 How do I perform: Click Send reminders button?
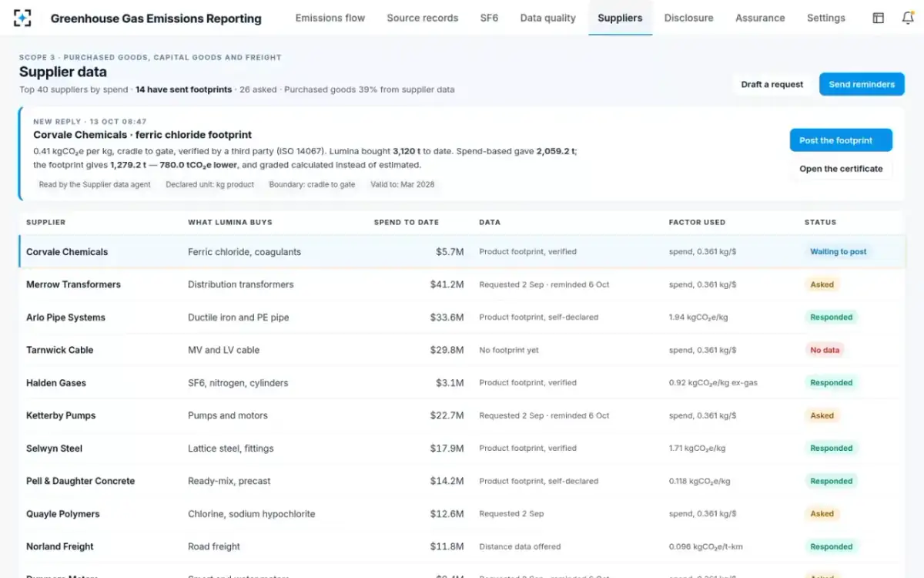point(862,84)
